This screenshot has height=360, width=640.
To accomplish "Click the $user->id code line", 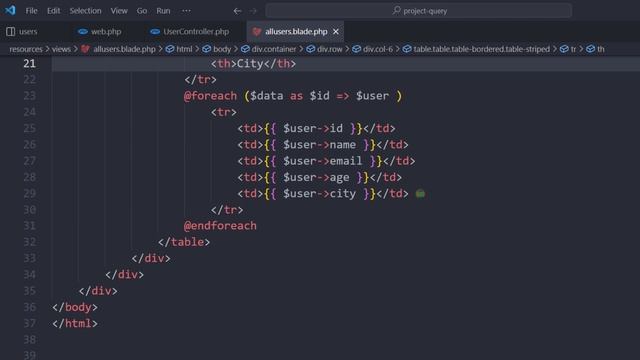I will pos(316,129).
